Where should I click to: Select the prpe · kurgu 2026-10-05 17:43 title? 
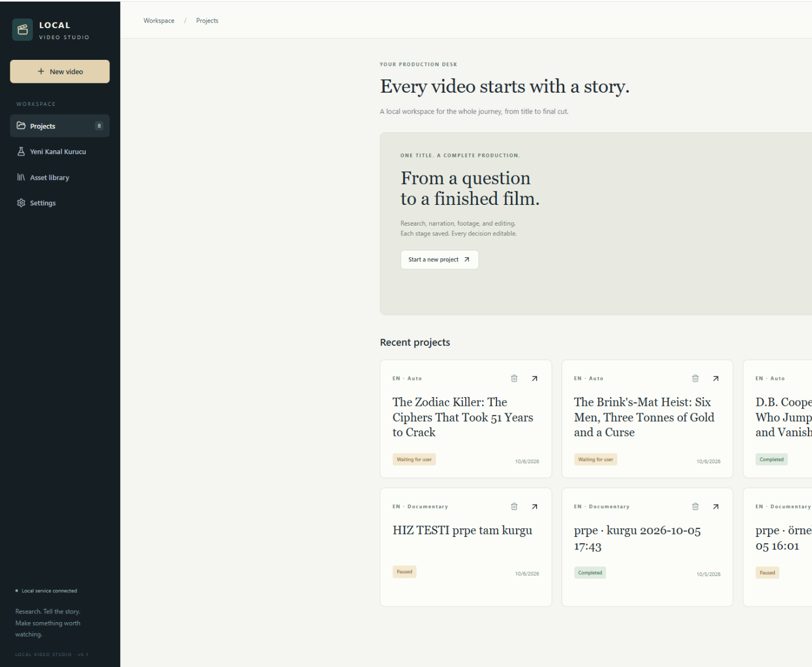[638, 538]
